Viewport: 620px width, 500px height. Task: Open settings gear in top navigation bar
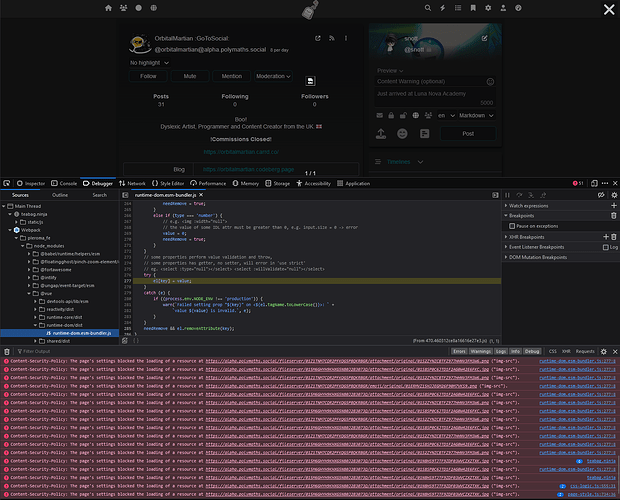(x=488, y=8)
